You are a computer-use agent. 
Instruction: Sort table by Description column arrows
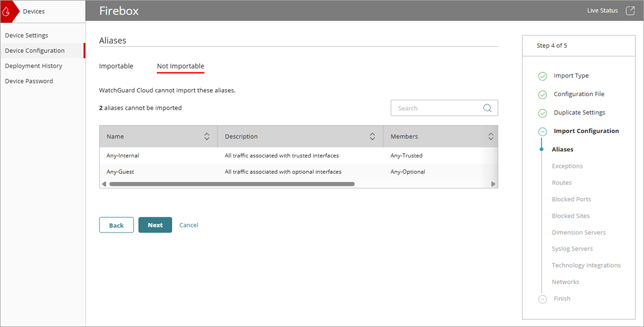(372, 136)
